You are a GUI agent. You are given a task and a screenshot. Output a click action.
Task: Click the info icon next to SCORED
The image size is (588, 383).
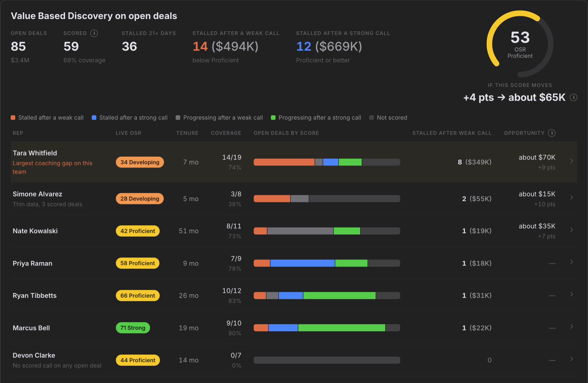94,33
